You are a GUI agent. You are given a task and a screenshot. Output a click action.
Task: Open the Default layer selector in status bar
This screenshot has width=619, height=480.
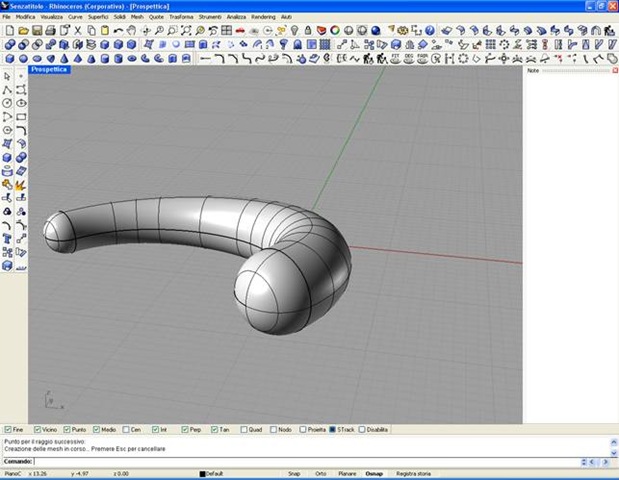[214, 473]
